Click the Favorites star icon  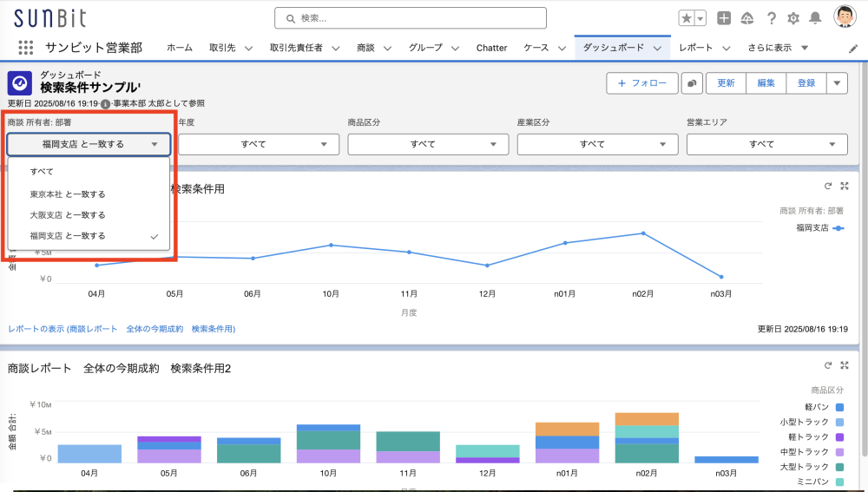686,18
